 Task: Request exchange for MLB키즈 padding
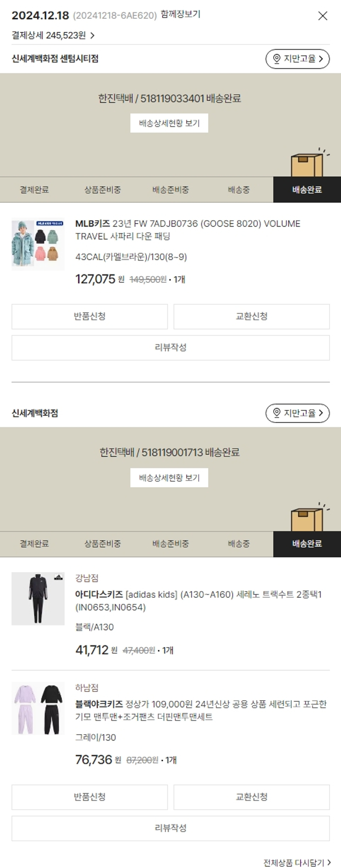251,317
